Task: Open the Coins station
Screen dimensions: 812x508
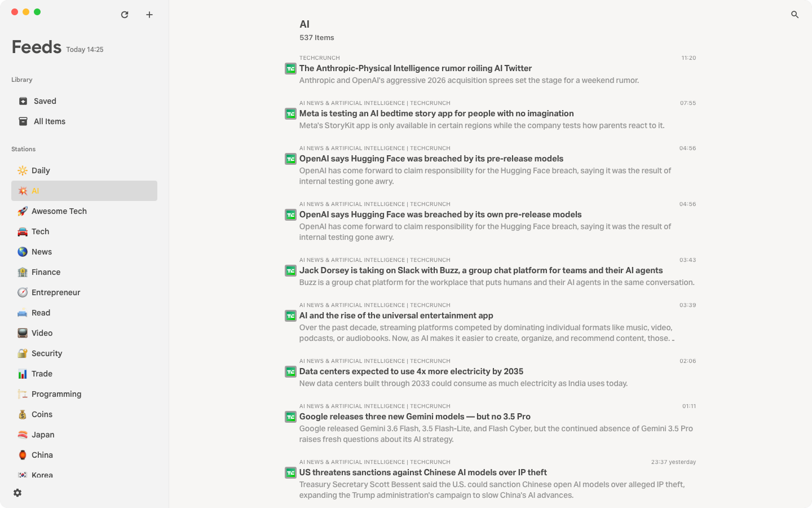Action: coord(84,414)
